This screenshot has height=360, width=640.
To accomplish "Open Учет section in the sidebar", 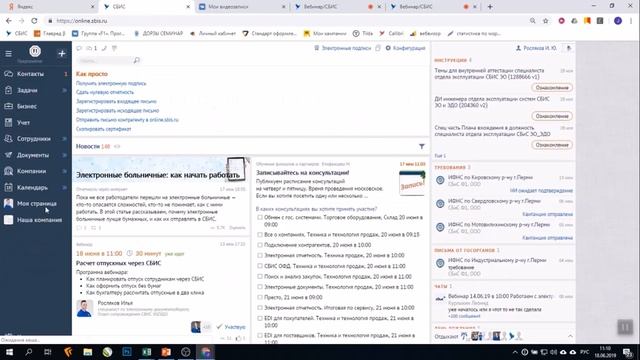I will 23,122.
